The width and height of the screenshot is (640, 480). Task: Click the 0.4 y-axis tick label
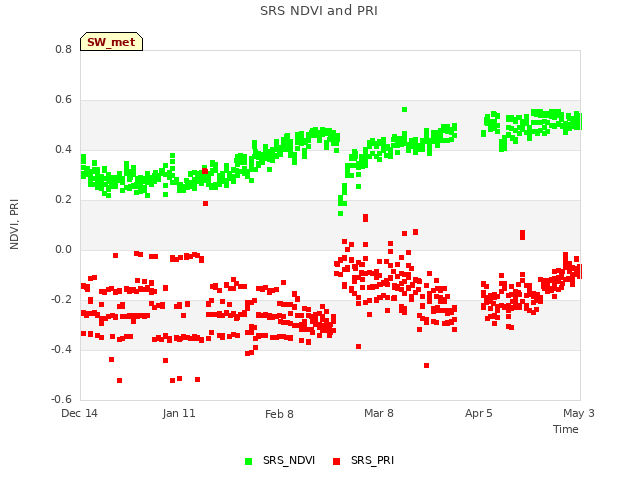pyautogui.click(x=63, y=149)
